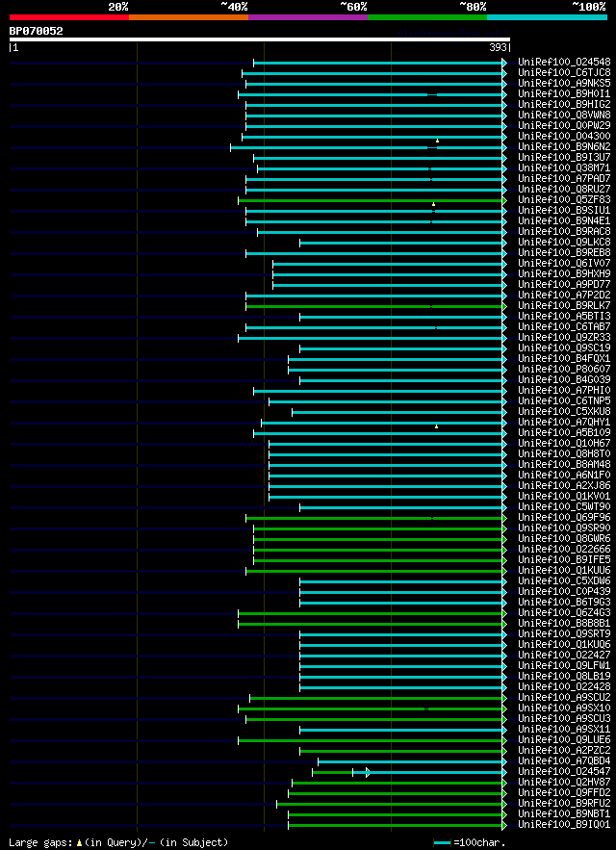Select the UniRef100_O04300 label
Viewport: 616px width, 850px height.
(x=564, y=136)
